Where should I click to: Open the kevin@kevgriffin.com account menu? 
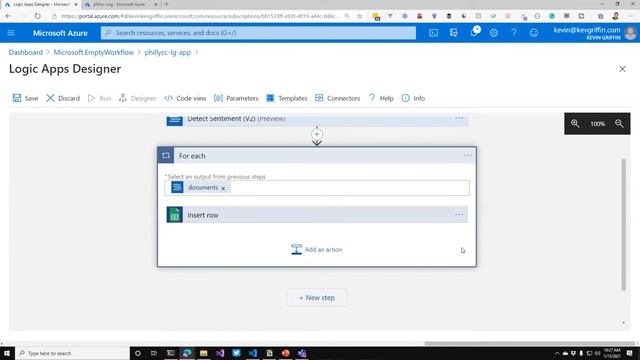click(x=594, y=33)
